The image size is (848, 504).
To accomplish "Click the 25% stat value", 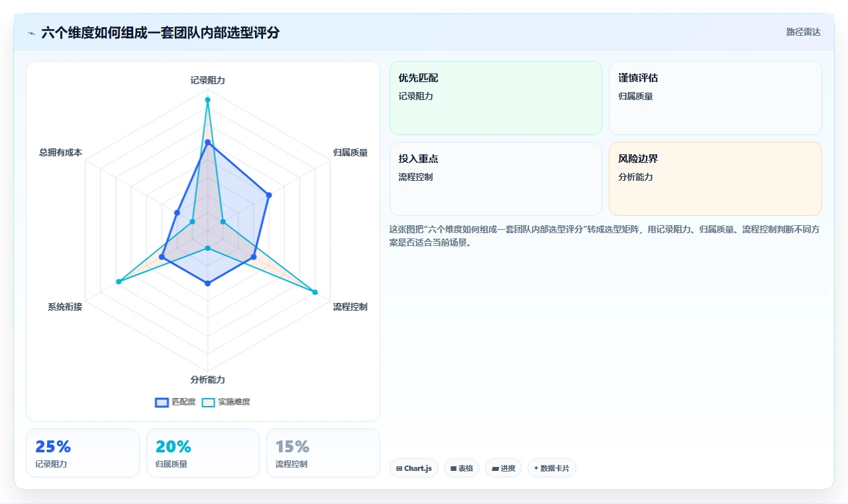I will coord(53,446).
